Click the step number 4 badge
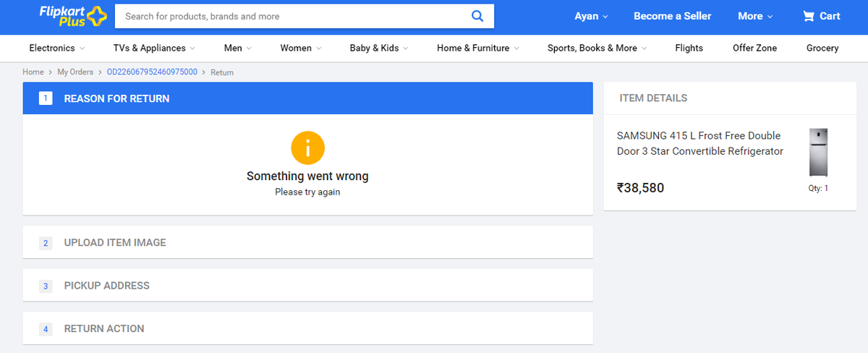This screenshot has width=868, height=353. coord(46,329)
